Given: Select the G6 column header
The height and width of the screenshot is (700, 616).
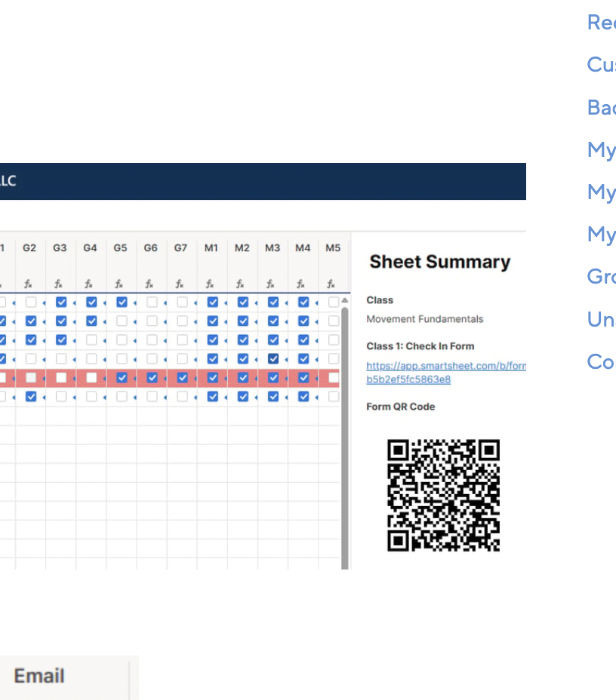Looking at the screenshot, I should pos(150,247).
